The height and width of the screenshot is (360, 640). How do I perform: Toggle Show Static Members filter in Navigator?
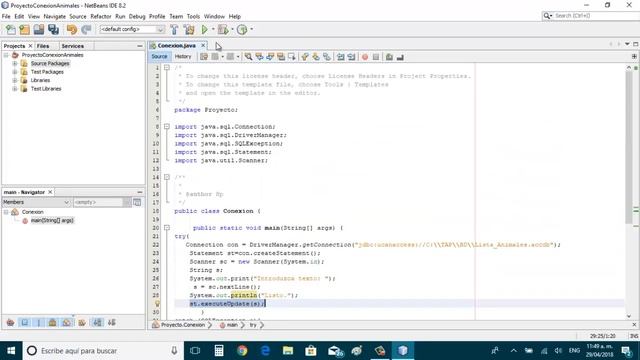coord(39,322)
